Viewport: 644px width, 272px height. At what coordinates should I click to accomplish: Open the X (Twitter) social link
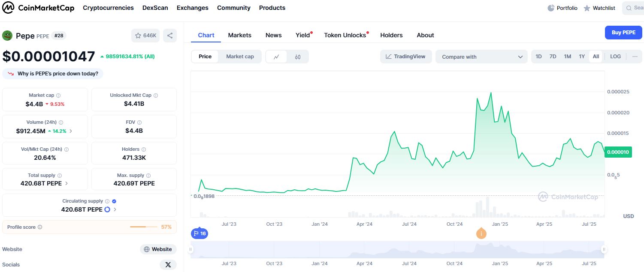point(168,265)
